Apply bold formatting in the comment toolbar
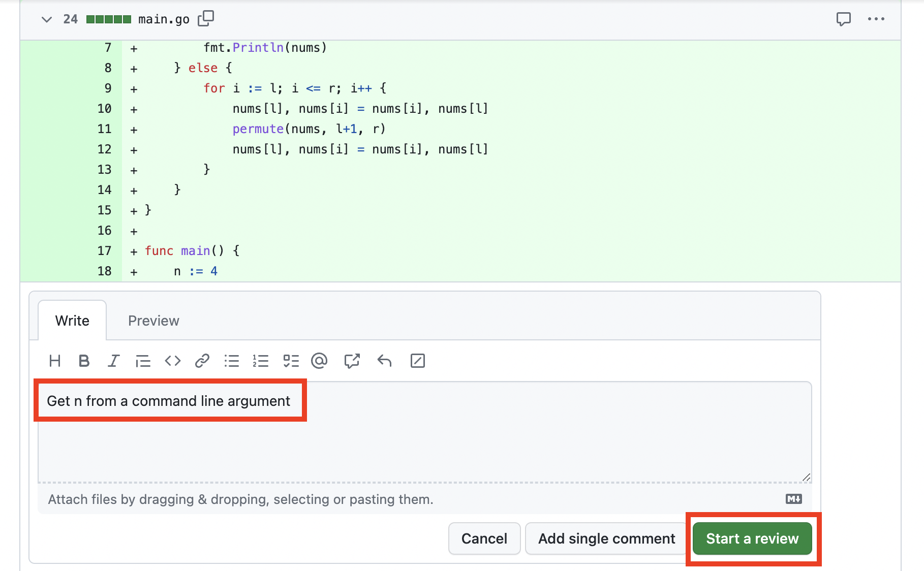Screen dimensions: 924x571 coord(84,361)
